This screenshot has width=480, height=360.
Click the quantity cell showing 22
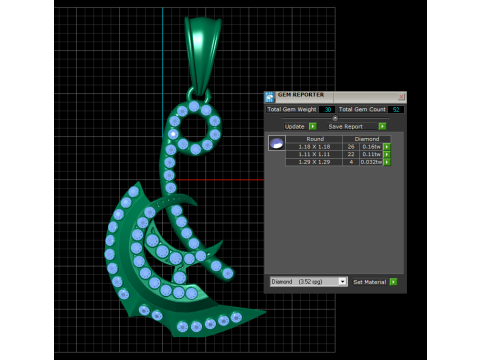coord(351,154)
